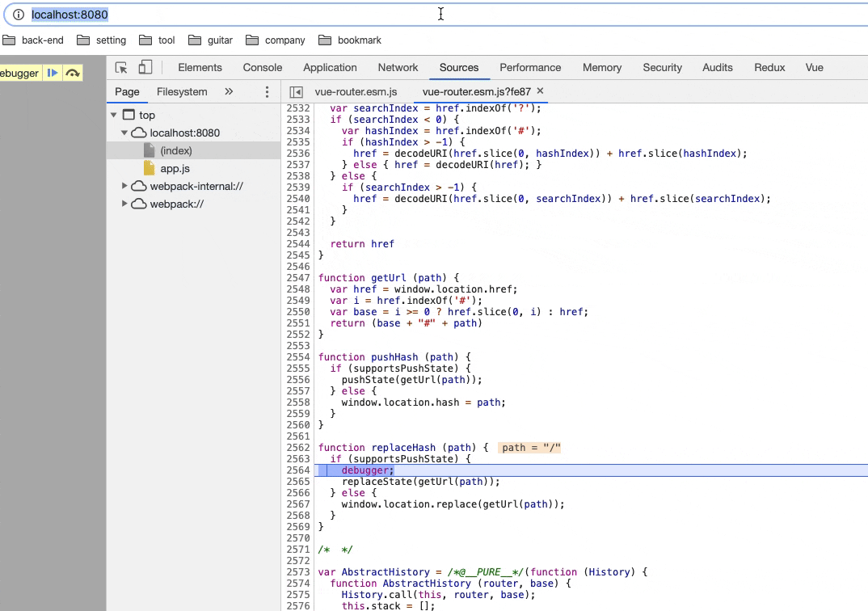Switch to the Console panel
The width and height of the screenshot is (868, 611).
tap(263, 68)
